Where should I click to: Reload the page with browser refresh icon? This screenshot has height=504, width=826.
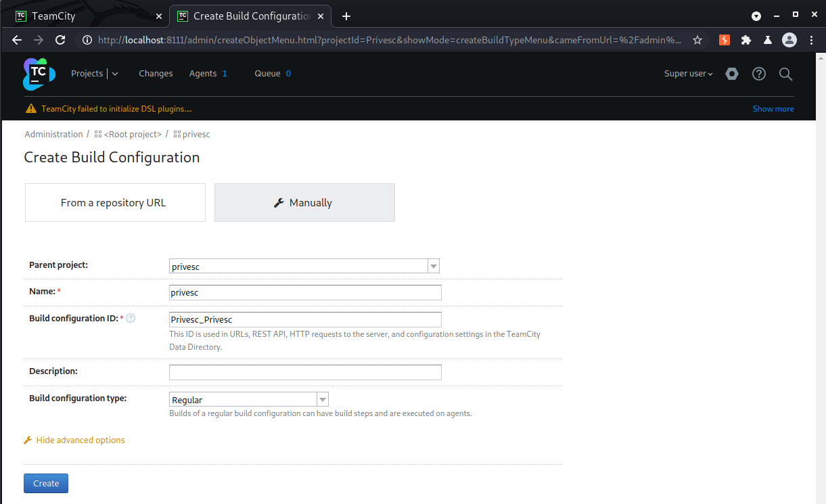coord(60,40)
